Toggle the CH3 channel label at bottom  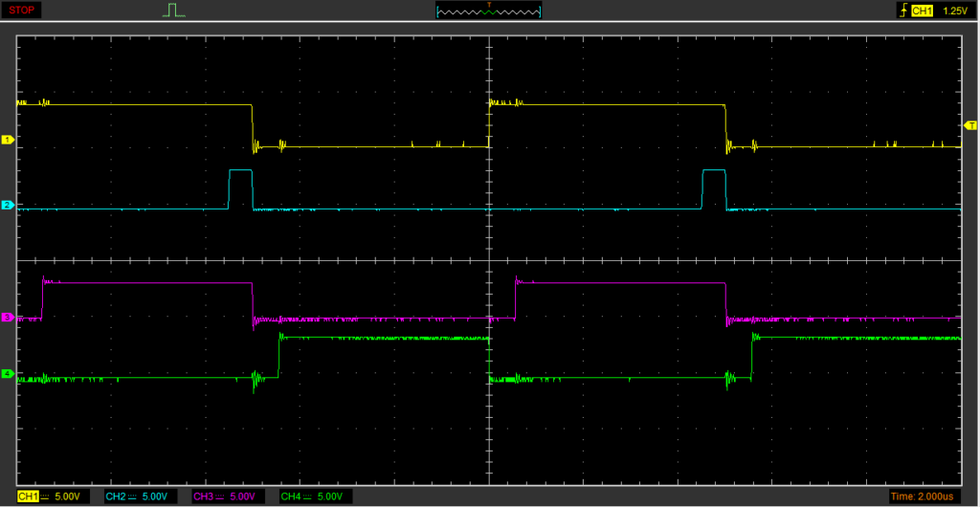[x=203, y=496]
